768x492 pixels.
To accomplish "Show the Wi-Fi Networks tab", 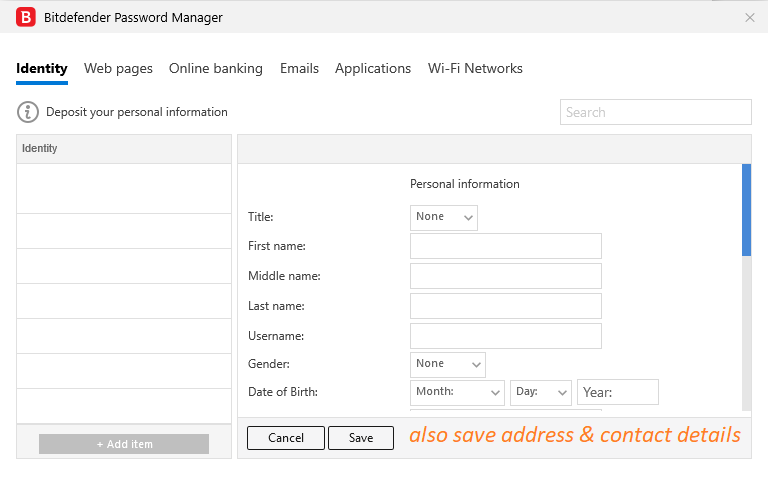I will coord(475,69).
